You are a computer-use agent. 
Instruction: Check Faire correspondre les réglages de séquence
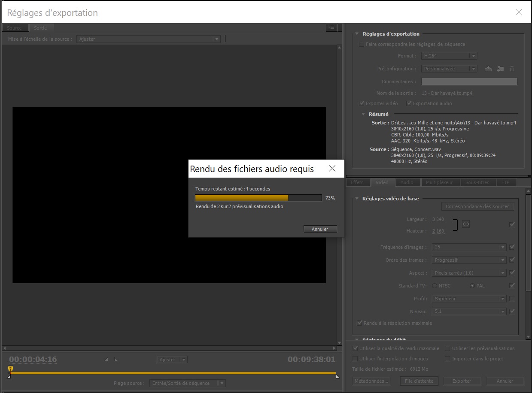coord(362,44)
